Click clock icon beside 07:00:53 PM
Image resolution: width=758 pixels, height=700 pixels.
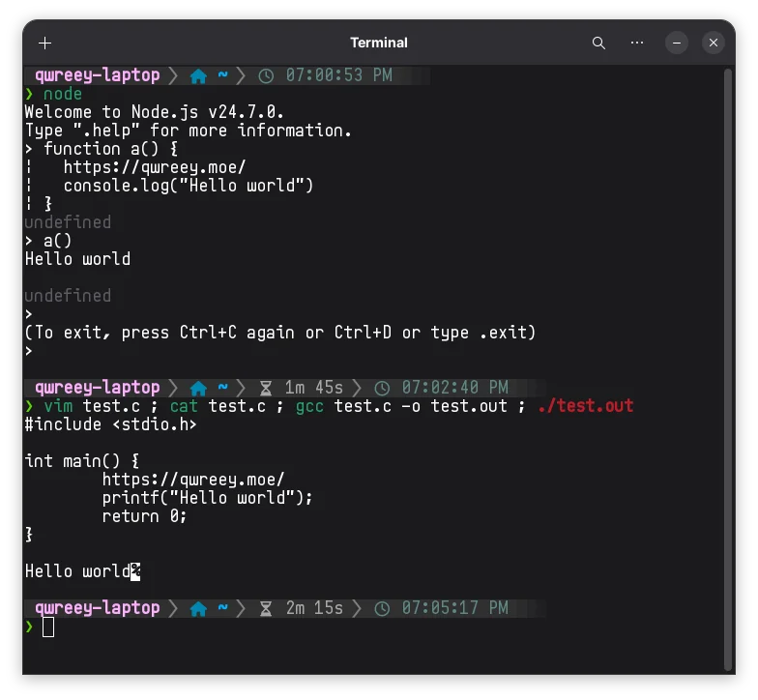[267, 75]
